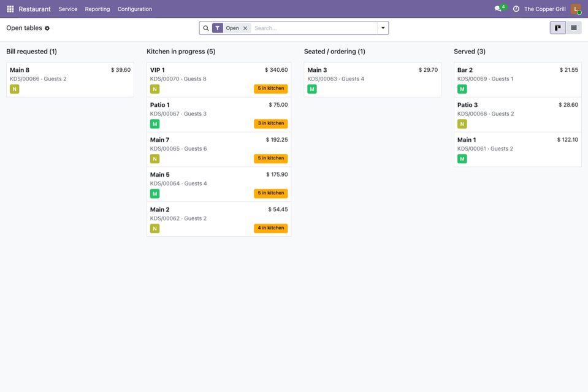Click the N avatar on Main 8
Image resolution: width=588 pixels, height=392 pixels.
tap(15, 90)
